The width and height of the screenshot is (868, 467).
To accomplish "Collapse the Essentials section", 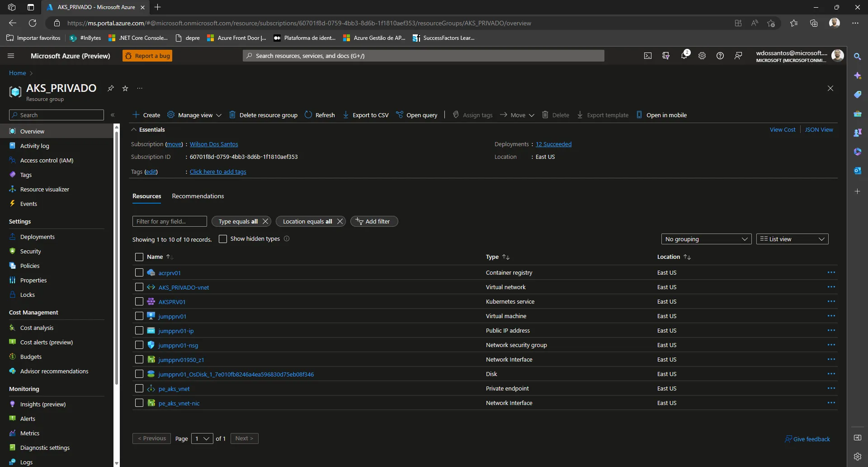I will 148,129.
